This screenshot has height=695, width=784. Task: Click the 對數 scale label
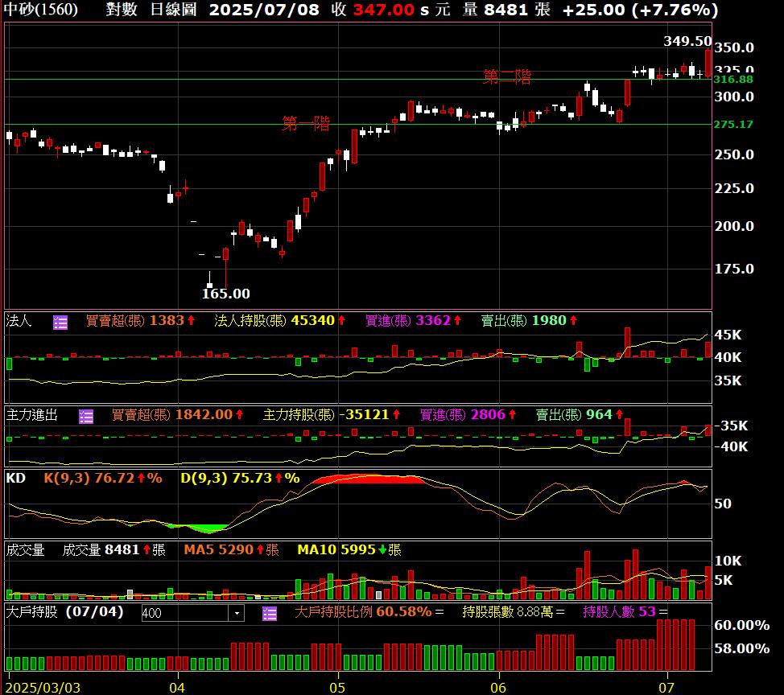(122, 9)
